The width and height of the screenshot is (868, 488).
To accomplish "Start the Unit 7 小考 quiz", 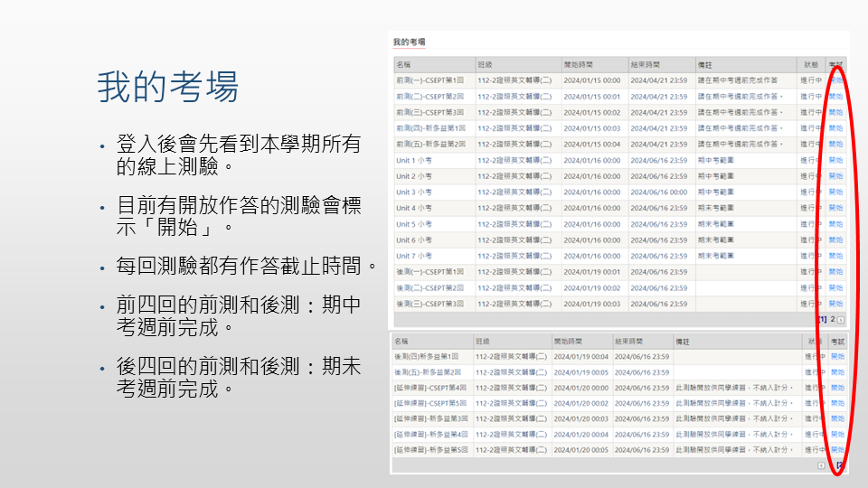I will (x=836, y=256).
